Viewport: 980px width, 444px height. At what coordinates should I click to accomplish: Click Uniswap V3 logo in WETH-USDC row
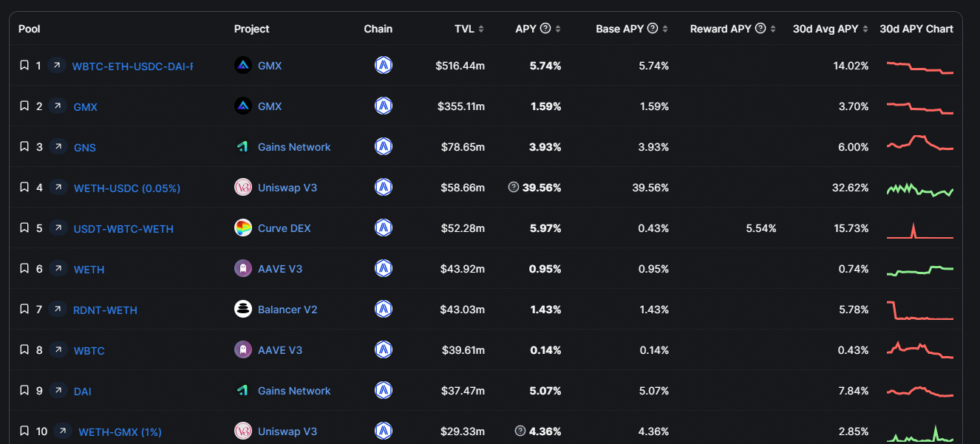click(x=243, y=188)
